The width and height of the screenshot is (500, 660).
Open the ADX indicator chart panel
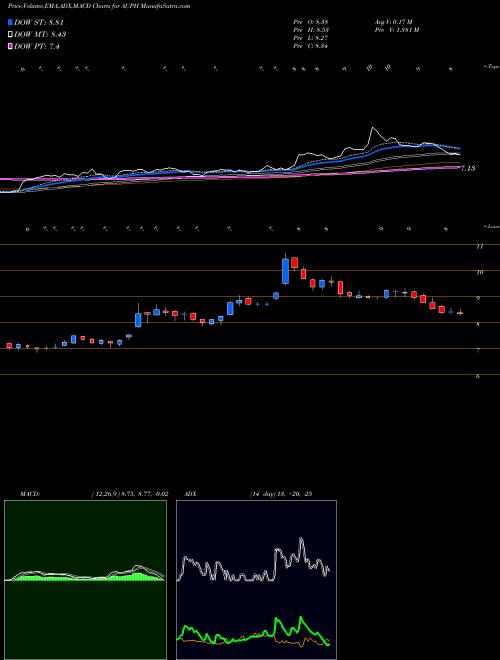tap(256, 580)
